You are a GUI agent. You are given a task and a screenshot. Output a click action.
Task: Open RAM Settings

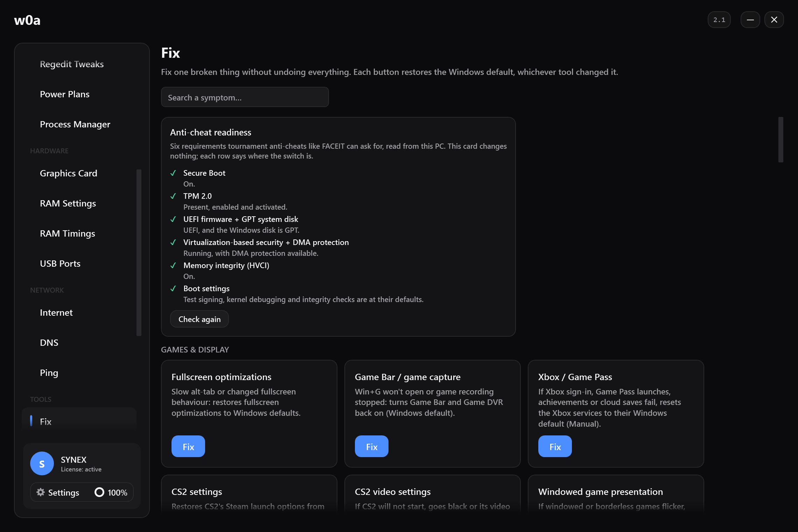coord(68,203)
